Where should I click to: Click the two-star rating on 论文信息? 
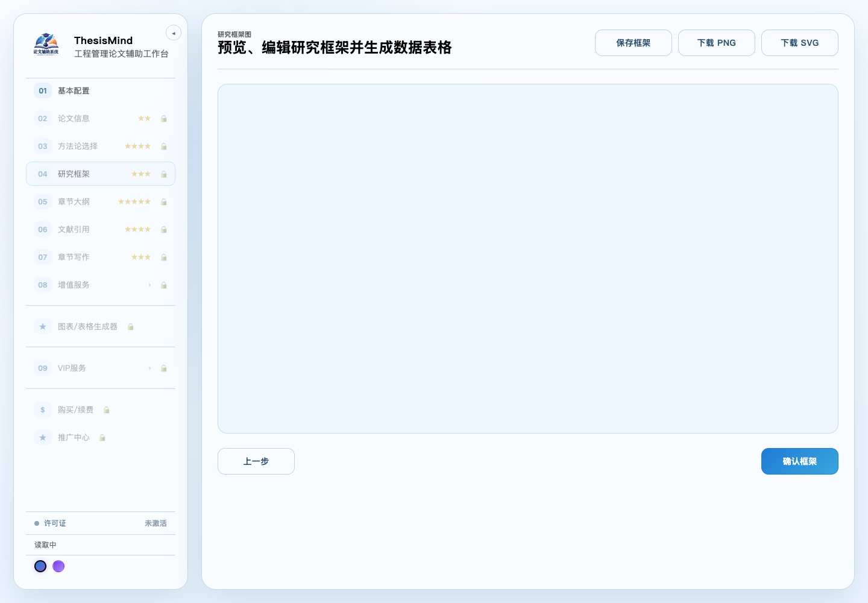[x=144, y=119]
